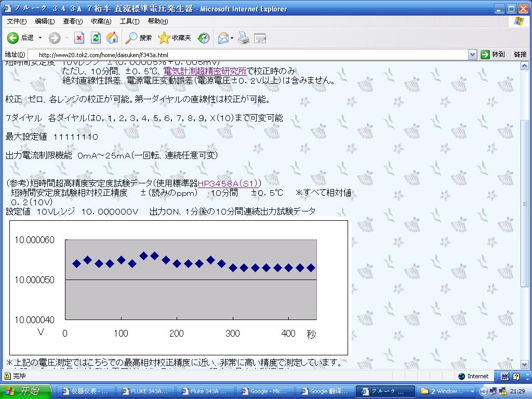Follow the HP3458A(S1) link
This screenshot has width=532, height=399.
click(x=229, y=183)
